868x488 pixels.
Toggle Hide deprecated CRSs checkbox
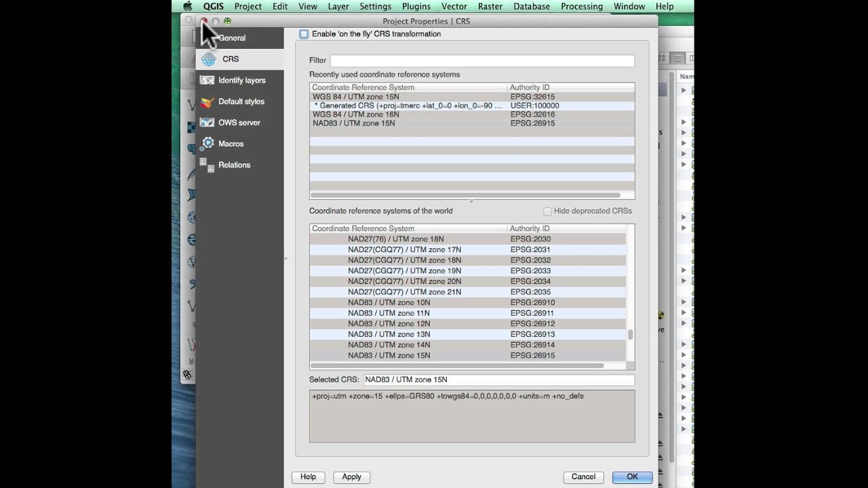(547, 211)
